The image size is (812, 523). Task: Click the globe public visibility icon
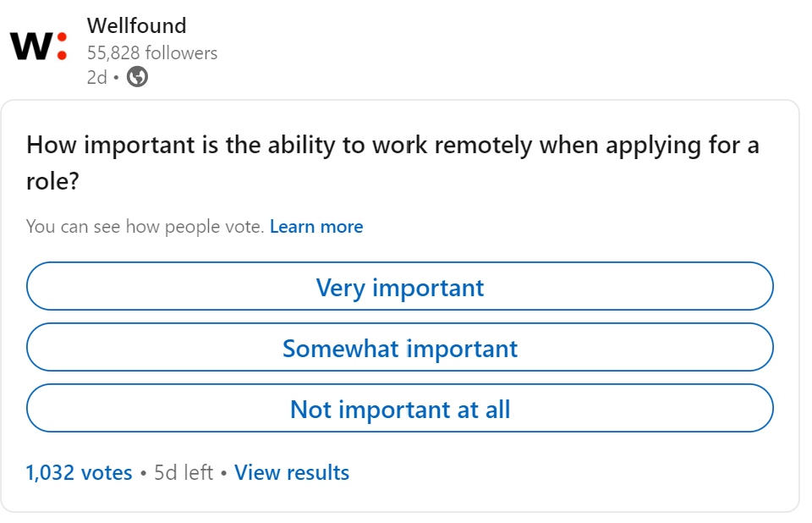[137, 77]
